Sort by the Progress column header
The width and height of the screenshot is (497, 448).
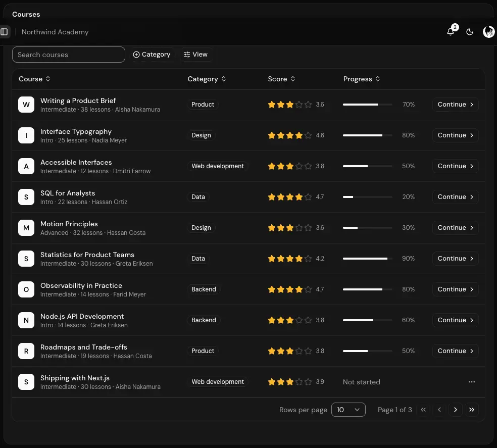(361, 79)
